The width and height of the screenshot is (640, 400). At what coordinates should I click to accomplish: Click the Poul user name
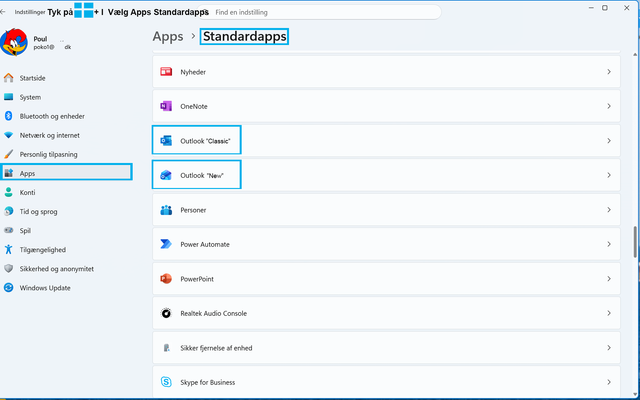click(40, 39)
